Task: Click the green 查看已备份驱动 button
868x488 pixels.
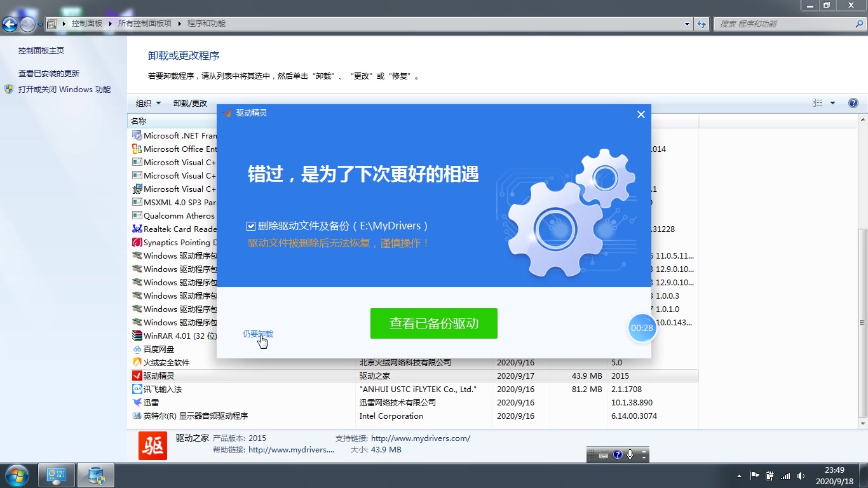Action: point(434,323)
